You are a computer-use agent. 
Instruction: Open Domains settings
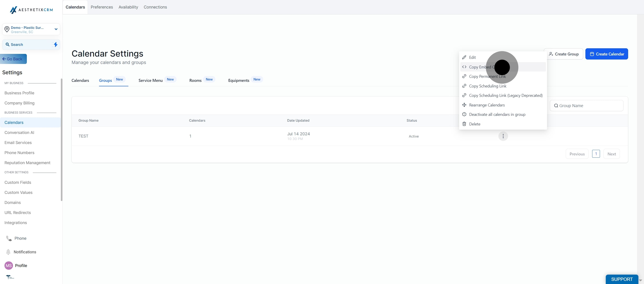point(13,203)
